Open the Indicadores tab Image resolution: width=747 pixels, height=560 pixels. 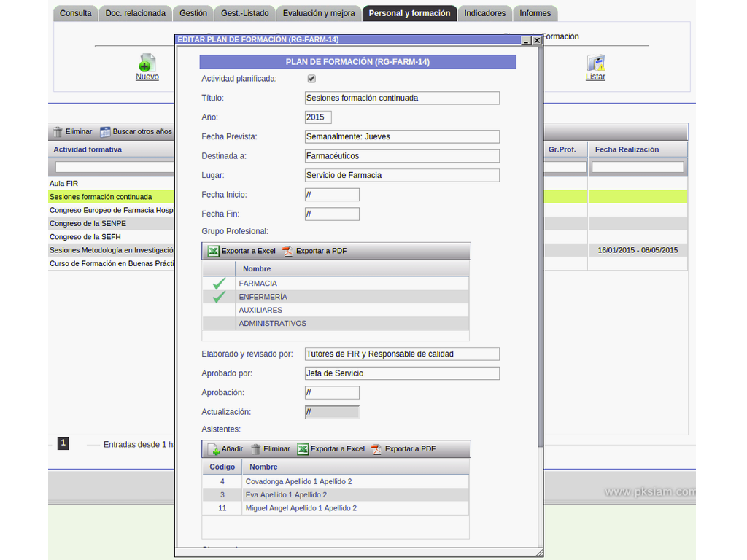(485, 13)
